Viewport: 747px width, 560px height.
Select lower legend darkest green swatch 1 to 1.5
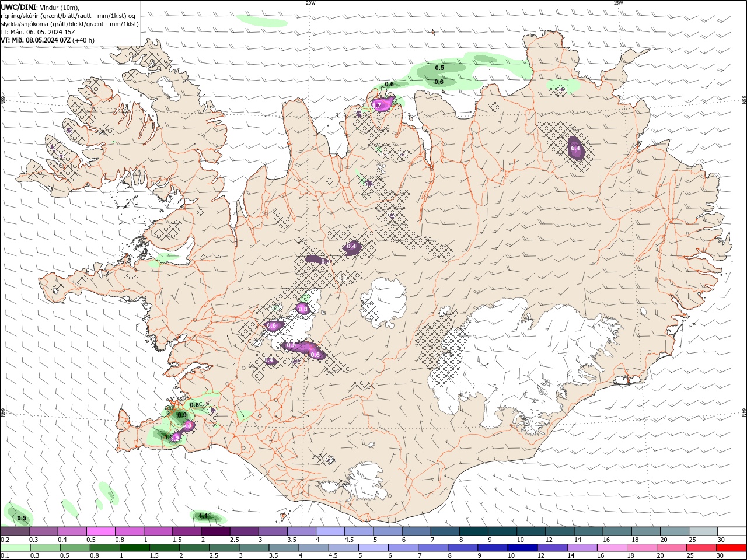(x=134, y=548)
